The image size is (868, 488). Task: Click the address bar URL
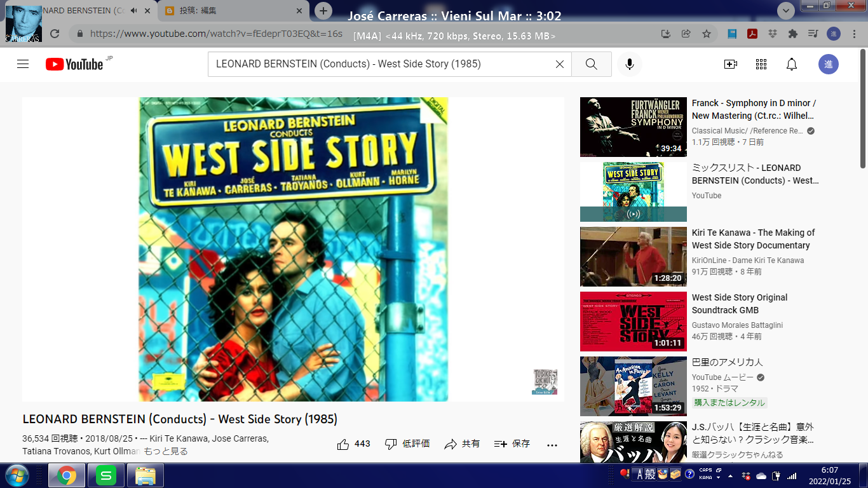coord(216,34)
